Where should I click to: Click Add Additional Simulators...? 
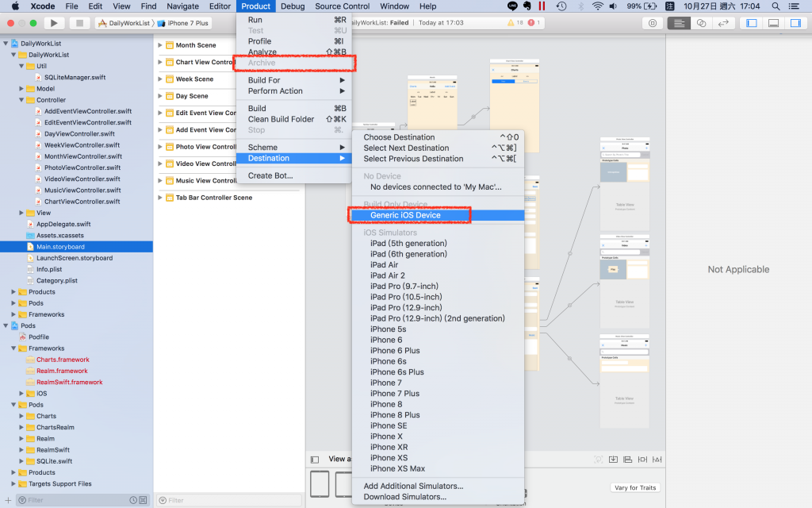(x=438, y=487)
